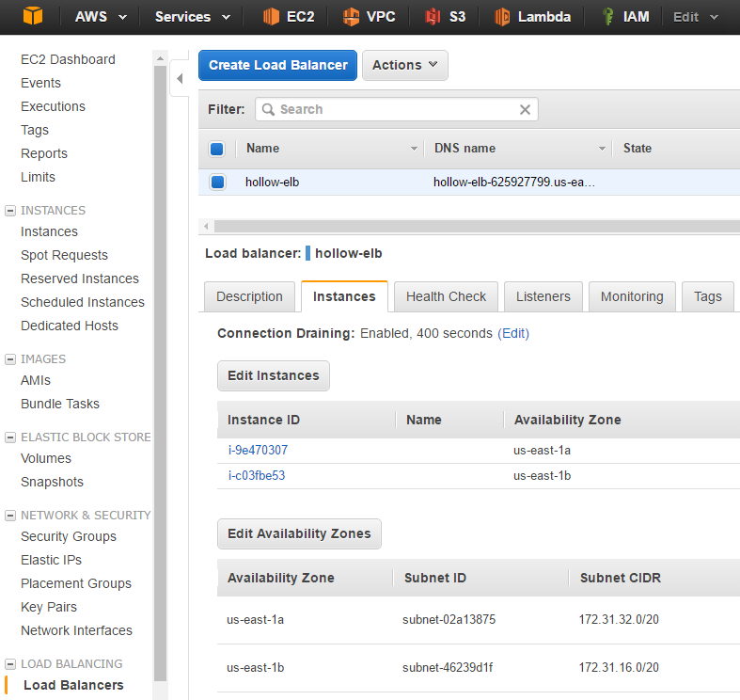The image size is (740, 700).
Task: Collapse the NETWORK & SECURITY section
Action: click(10, 516)
